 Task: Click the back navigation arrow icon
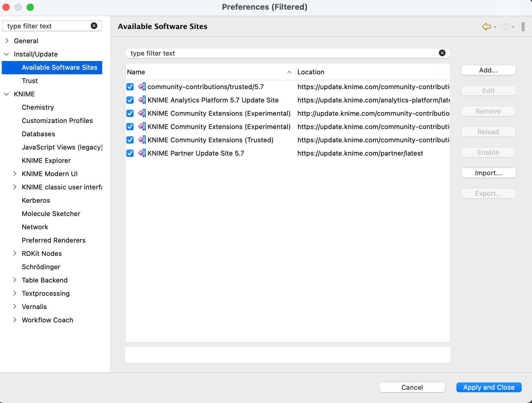click(486, 27)
